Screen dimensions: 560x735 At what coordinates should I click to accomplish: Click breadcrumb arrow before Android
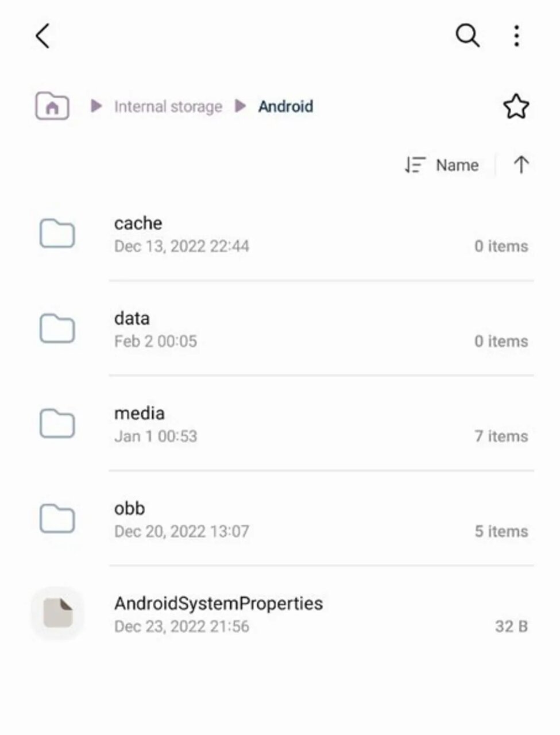click(241, 106)
